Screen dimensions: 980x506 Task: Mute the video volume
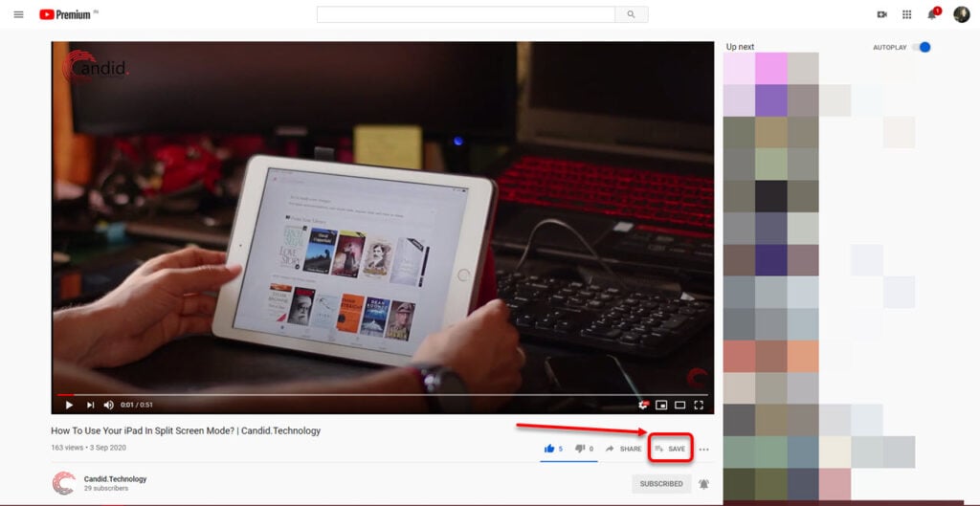109,405
